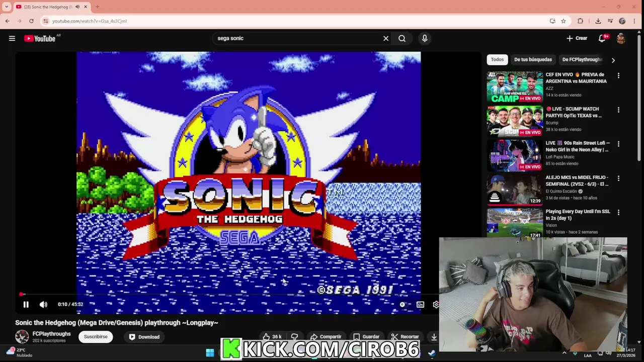Open the LAA language indicator
Viewport: 644px width, 362px height.
click(588, 355)
